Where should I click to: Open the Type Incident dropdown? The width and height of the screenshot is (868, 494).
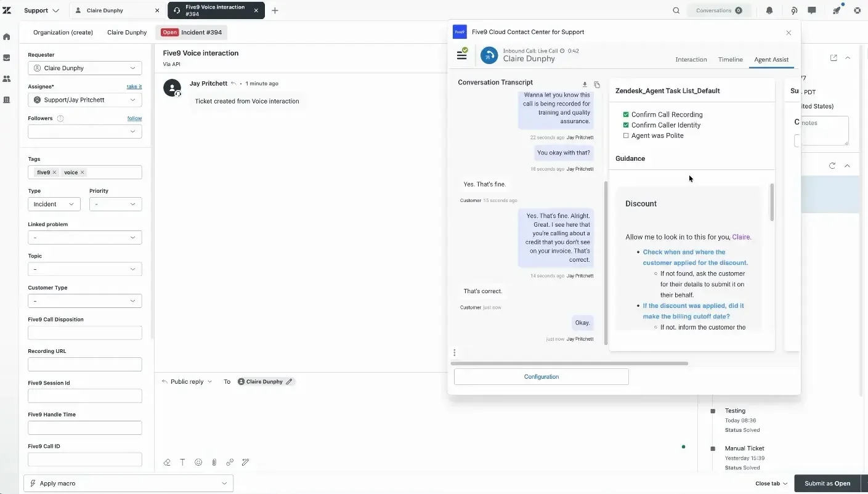54,204
